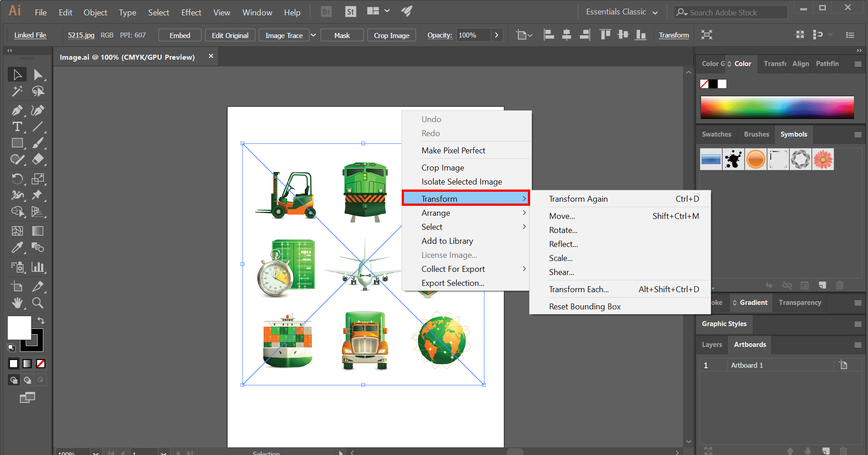Pick a color from the spectrum bar
Viewport: 868px width, 455px height.
point(777,108)
